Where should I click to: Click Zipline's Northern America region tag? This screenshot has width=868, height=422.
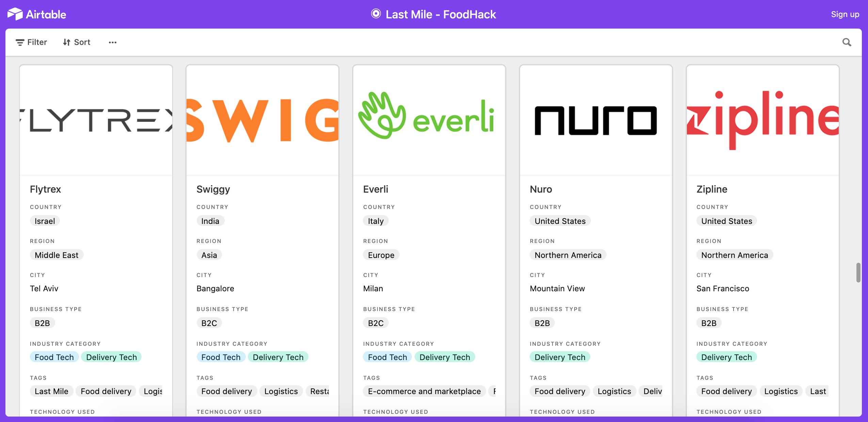pos(734,255)
